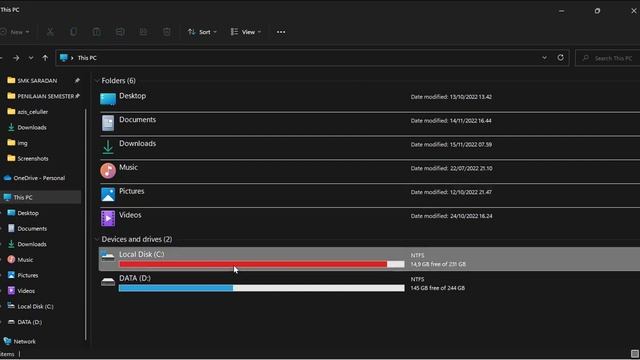The width and height of the screenshot is (640, 360).
Task: Refresh the This PC view
Action: (x=560, y=58)
